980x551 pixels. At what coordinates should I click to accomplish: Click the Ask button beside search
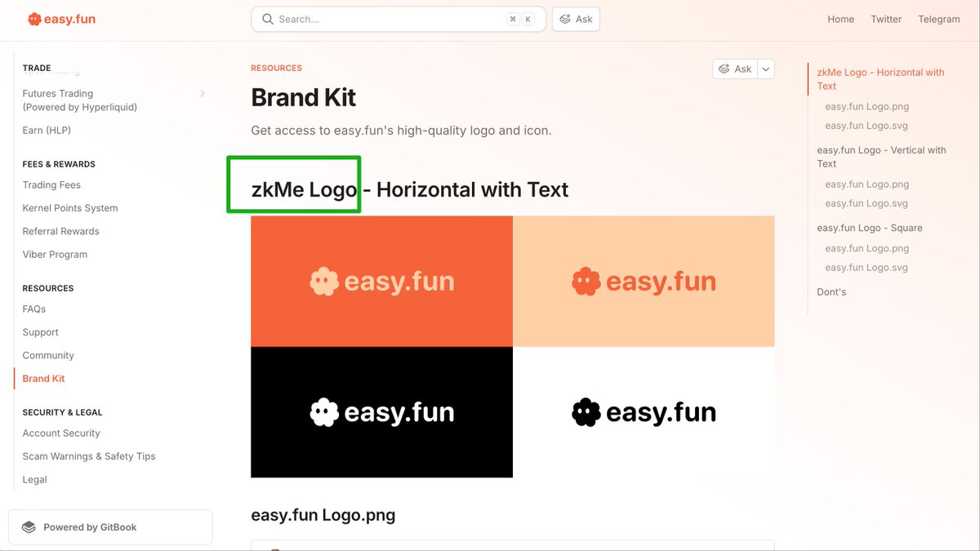(576, 19)
